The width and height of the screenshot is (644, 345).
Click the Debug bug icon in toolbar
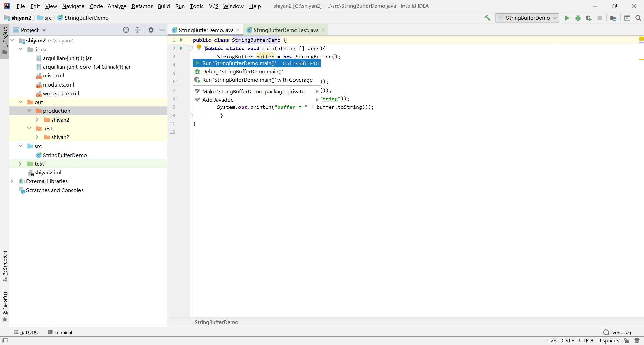(578, 18)
